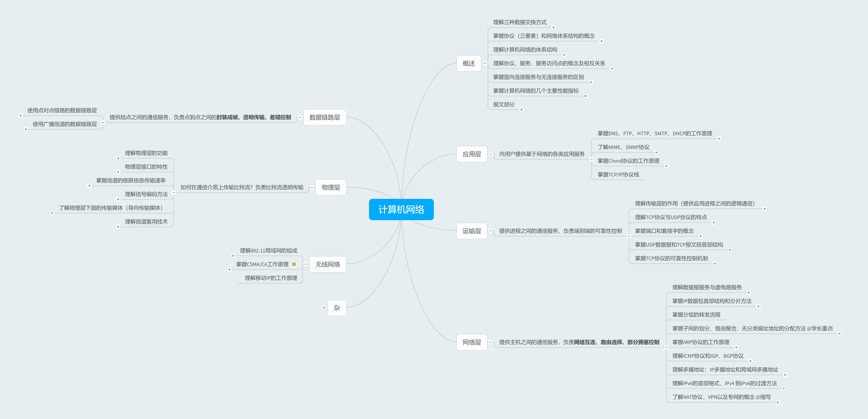The image size is (868, 419).
Task: Click 掌握TCP/IP协议栈 subtopic
Action: coord(618,174)
